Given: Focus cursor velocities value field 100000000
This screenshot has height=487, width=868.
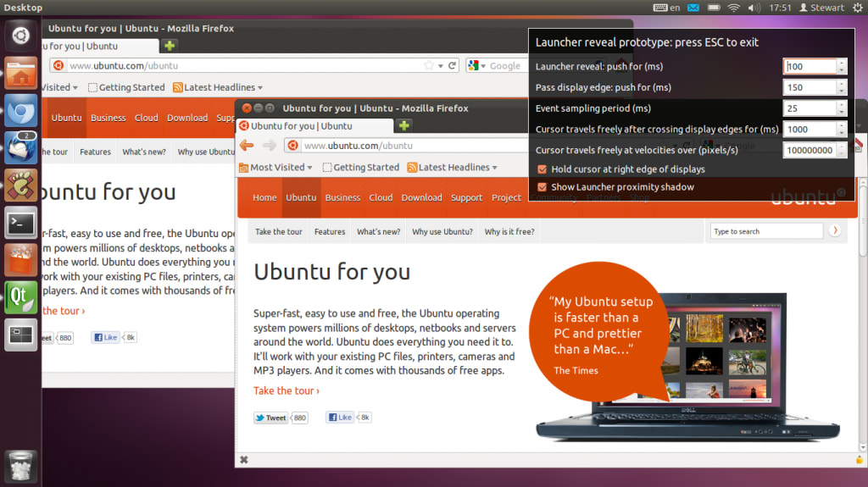Looking at the screenshot, I should coord(810,151).
